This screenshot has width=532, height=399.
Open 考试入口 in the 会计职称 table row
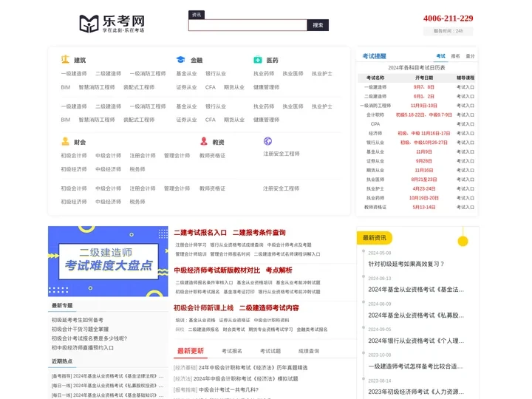pos(465,115)
